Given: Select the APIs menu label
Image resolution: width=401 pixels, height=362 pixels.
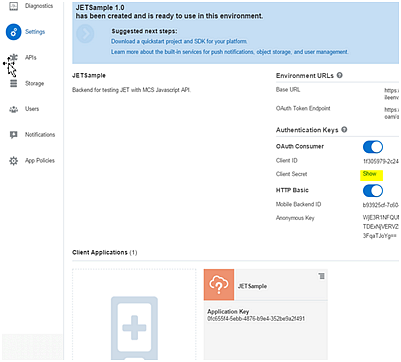Looking at the screenshot, I should click(31, 58).
